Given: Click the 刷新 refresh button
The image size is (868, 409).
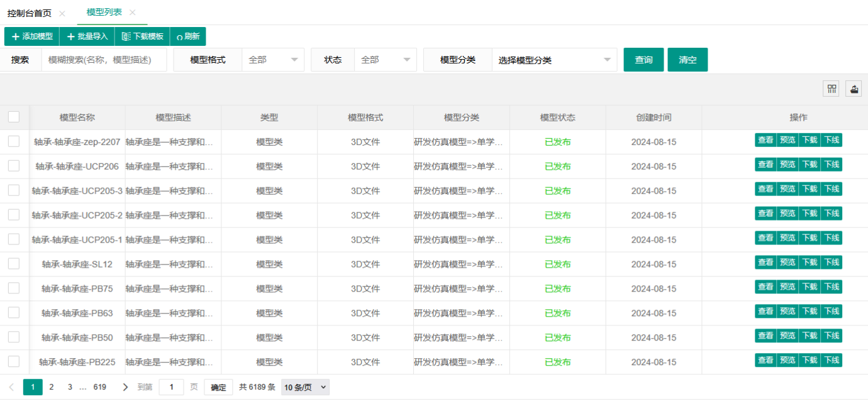Looking at the screenshot, I should [x=188, y=36].
